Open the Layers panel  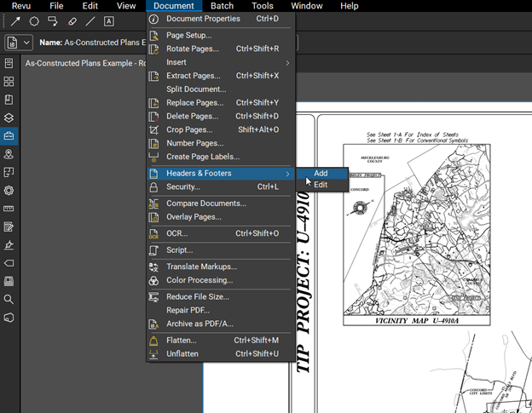[x=9, y=118]
